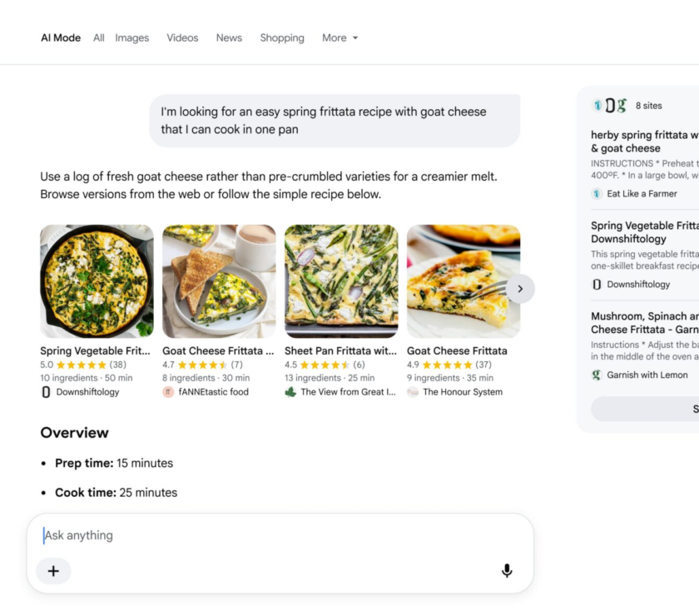Open Spring Vegetable Frittata recipe thumbnail
This screenshot has width=699, height=616.
pyautogui.click(x=97, y=281)
